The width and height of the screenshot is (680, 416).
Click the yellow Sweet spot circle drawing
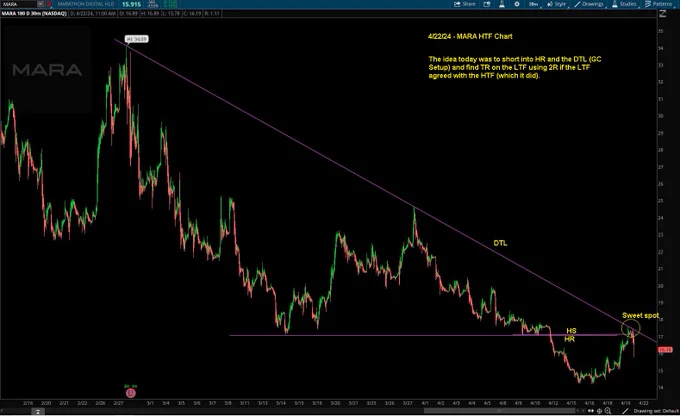(x=630, y=329)
